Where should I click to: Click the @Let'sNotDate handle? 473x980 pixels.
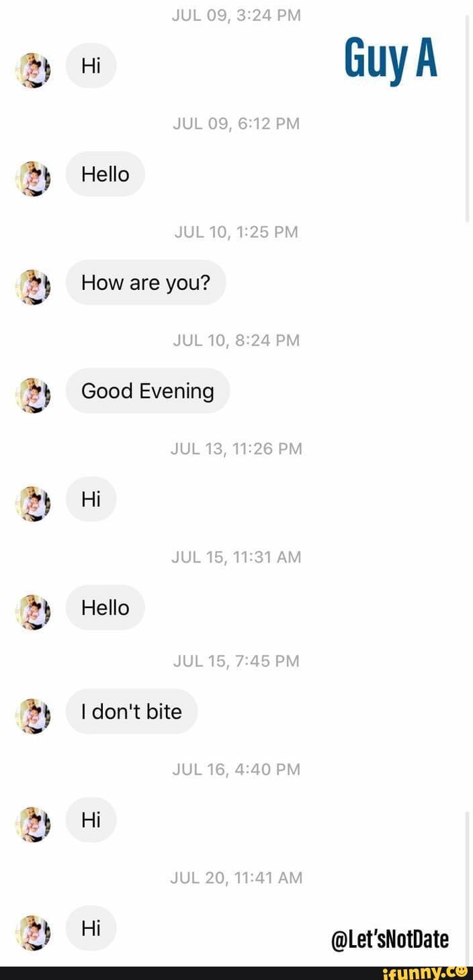pyautogui.click(x=390, y=938)
